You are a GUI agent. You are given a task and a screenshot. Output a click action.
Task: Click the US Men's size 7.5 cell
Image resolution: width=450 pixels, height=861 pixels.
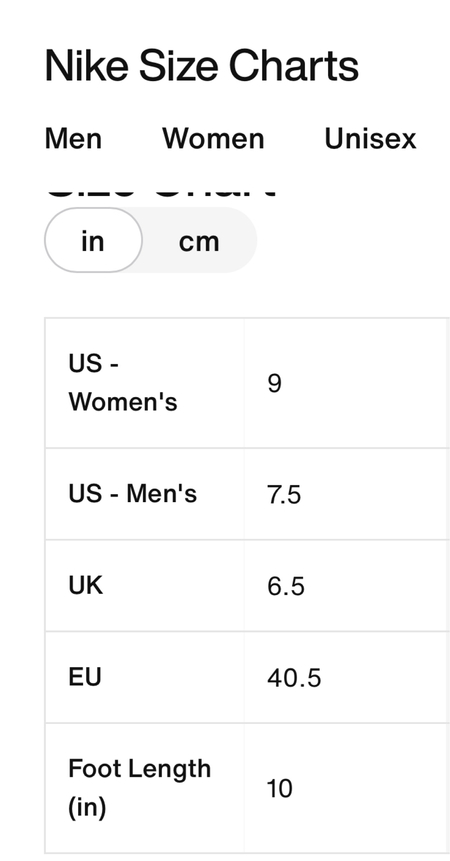click(x=346, y=494)
